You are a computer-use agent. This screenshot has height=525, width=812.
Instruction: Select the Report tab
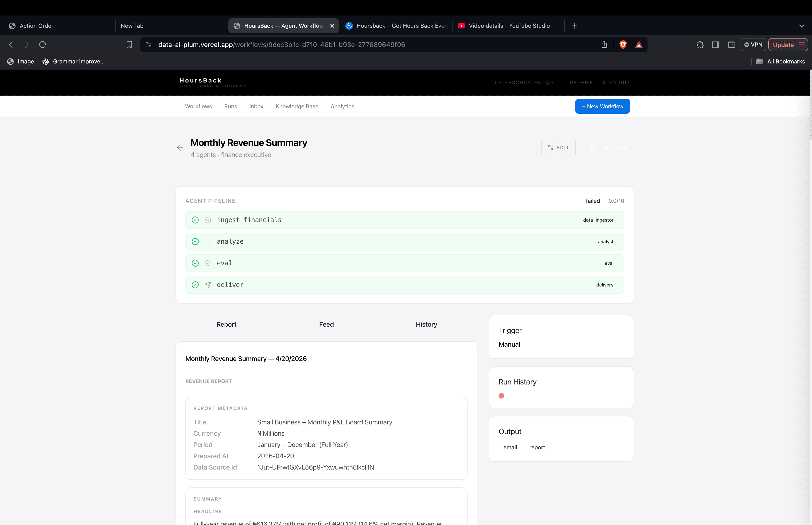tap(226, 325)
